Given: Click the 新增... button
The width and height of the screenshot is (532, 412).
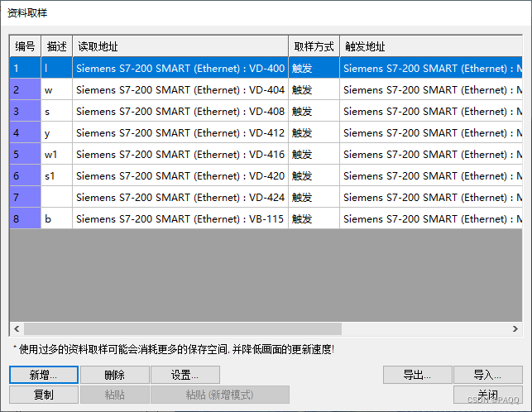Looking at the screenshot, I should 44,375.
